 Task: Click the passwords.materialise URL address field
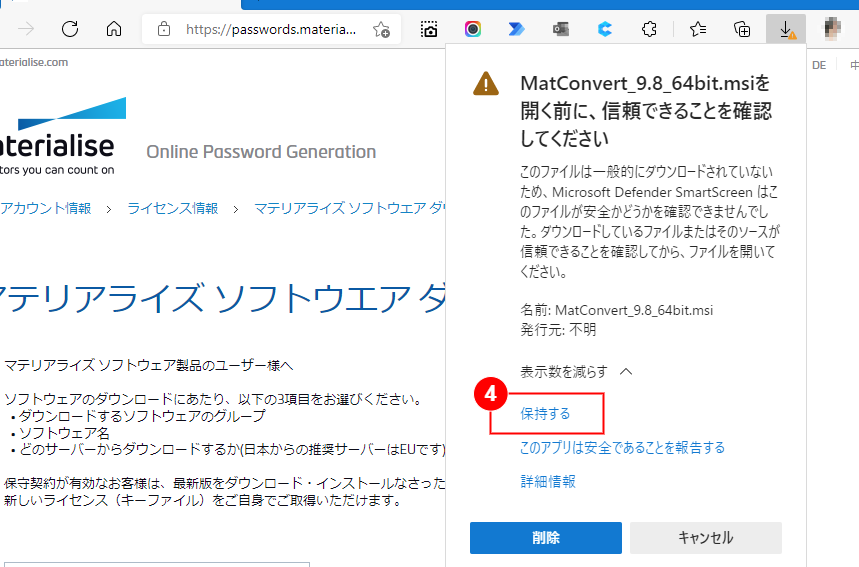[271, 29]
